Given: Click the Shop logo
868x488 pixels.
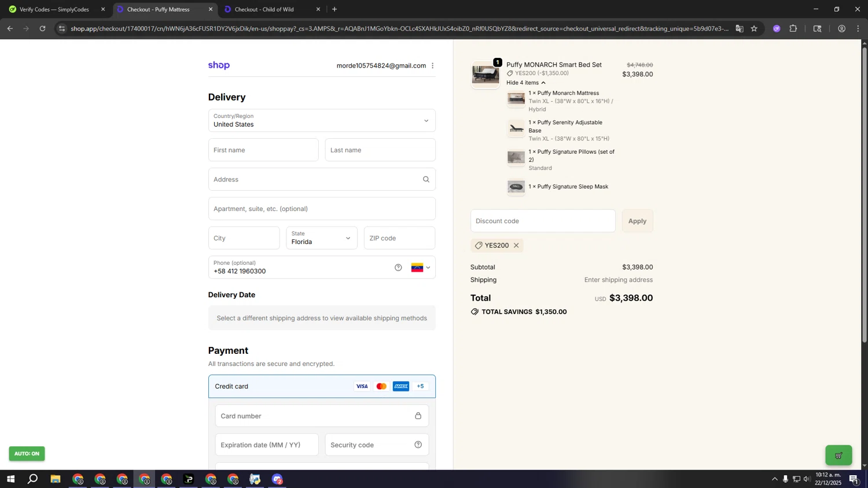Looking at the screenshot, I should (219, 66).
